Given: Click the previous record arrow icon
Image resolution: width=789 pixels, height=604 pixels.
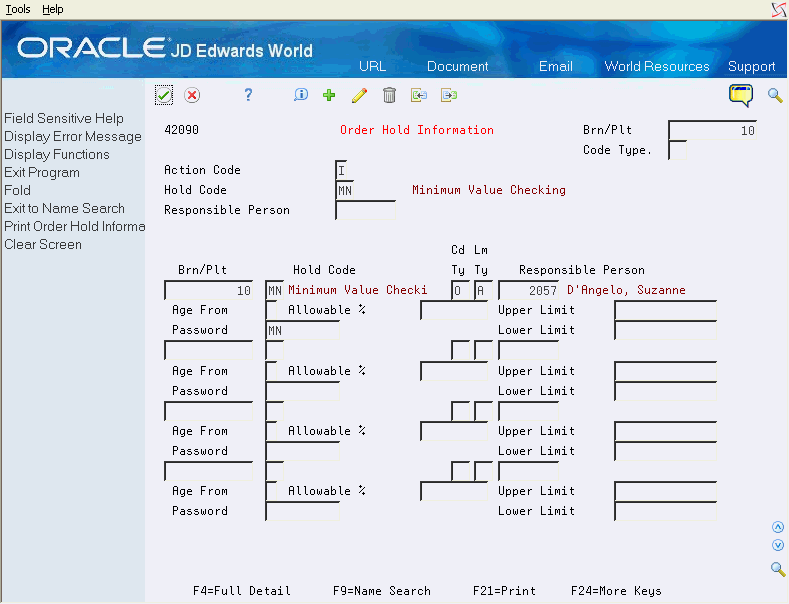Looking at the screenshot, I should (419, 95).
